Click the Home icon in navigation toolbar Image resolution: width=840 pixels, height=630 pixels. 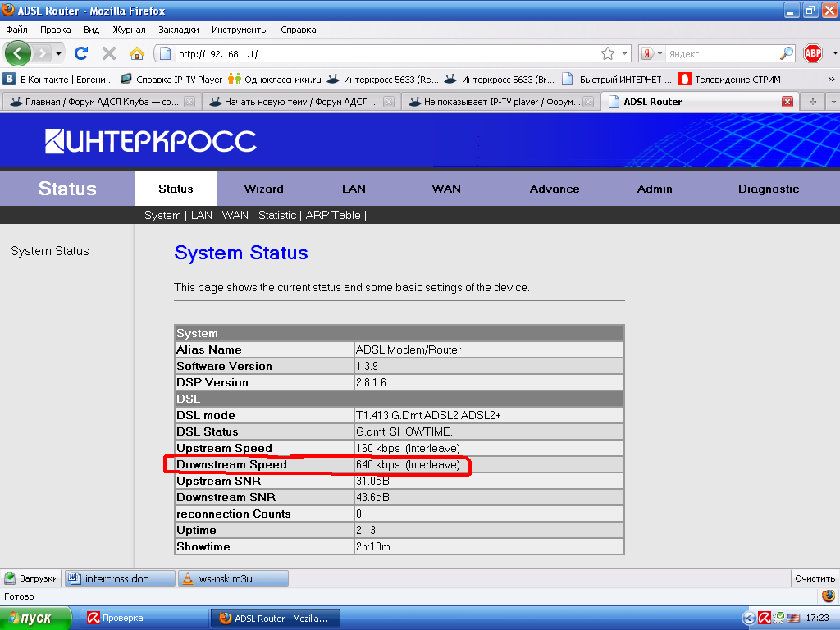click(x=137, y=53)
